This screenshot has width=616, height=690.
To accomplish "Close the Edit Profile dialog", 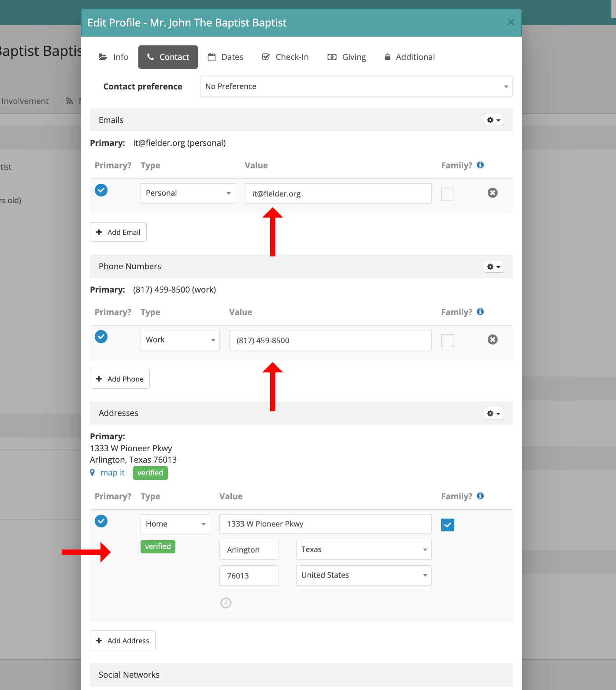I will tap(511, 22).
